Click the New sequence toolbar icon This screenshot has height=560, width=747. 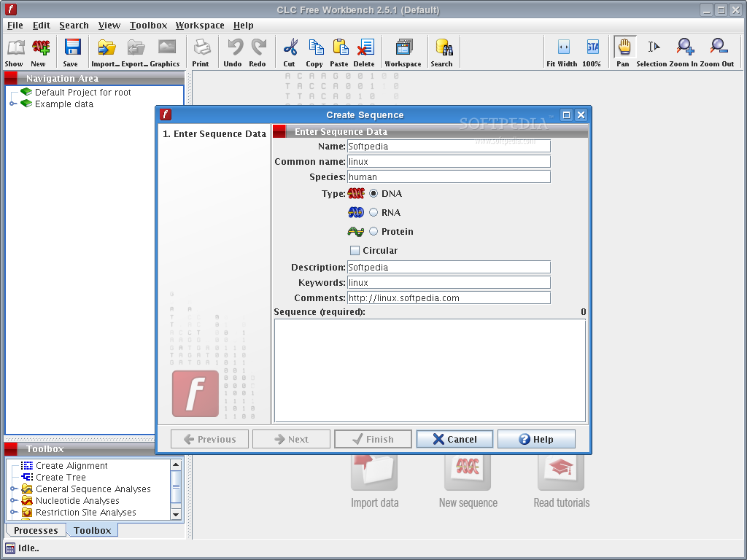[x=40, y=48]
